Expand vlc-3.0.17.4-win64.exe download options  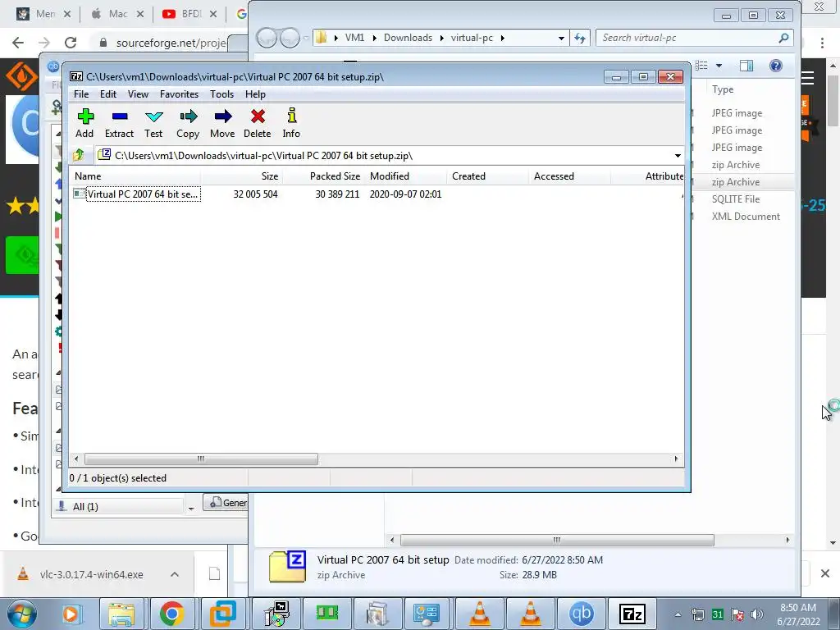pyautogui.click(x=175, y=574)
